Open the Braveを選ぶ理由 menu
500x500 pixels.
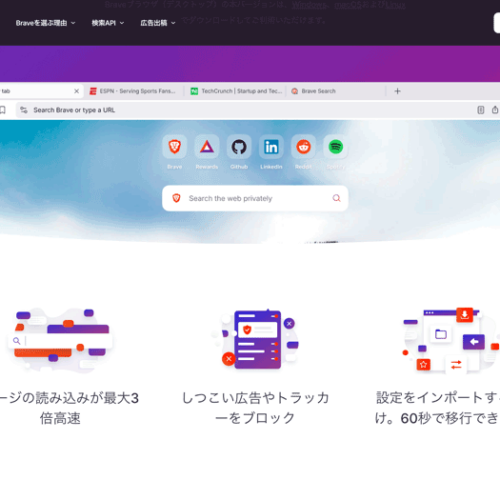click(x=45, y=23)
